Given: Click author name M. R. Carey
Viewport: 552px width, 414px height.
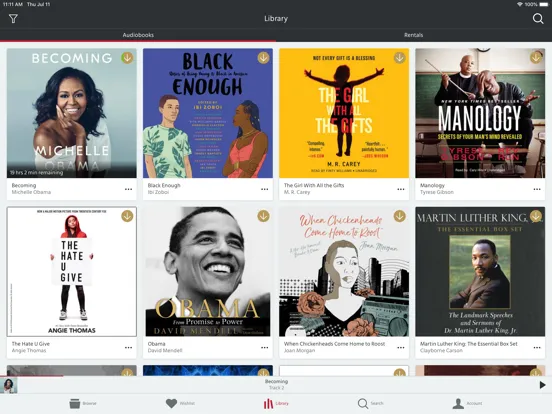Looking at the screenshot, I should (297, 192).
